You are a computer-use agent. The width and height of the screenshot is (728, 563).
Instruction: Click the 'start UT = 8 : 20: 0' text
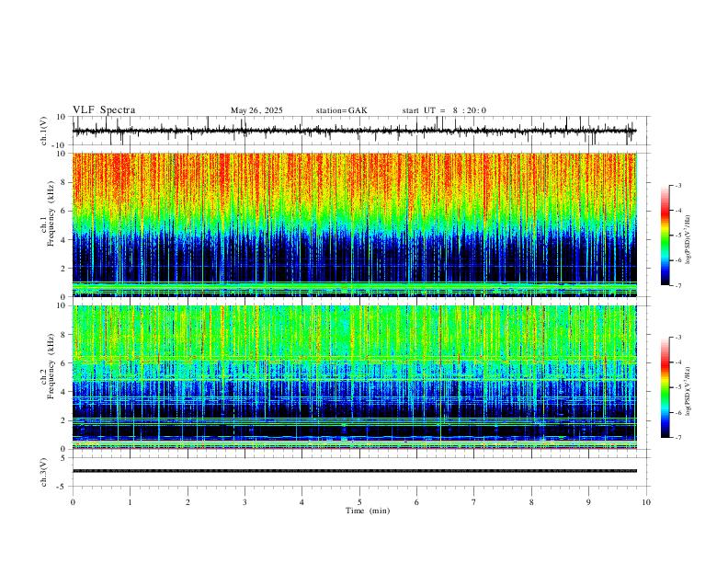click(444, 110)
